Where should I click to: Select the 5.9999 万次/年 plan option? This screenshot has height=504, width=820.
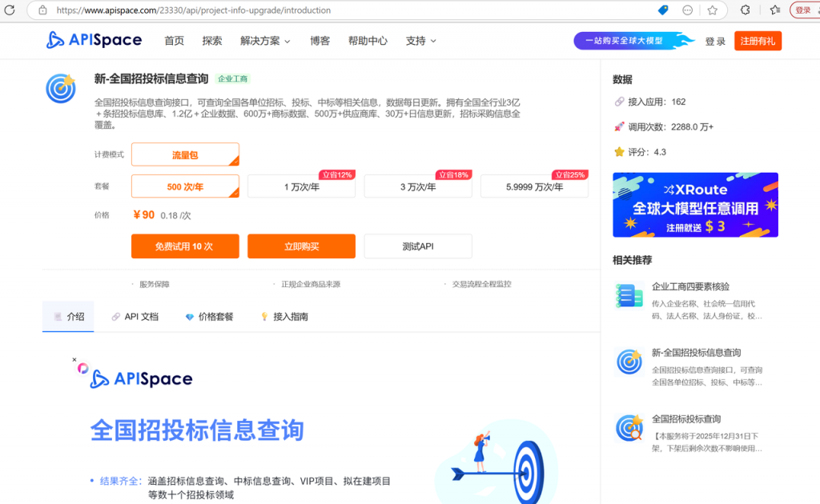pyautogui.click(x=533, y=186)
